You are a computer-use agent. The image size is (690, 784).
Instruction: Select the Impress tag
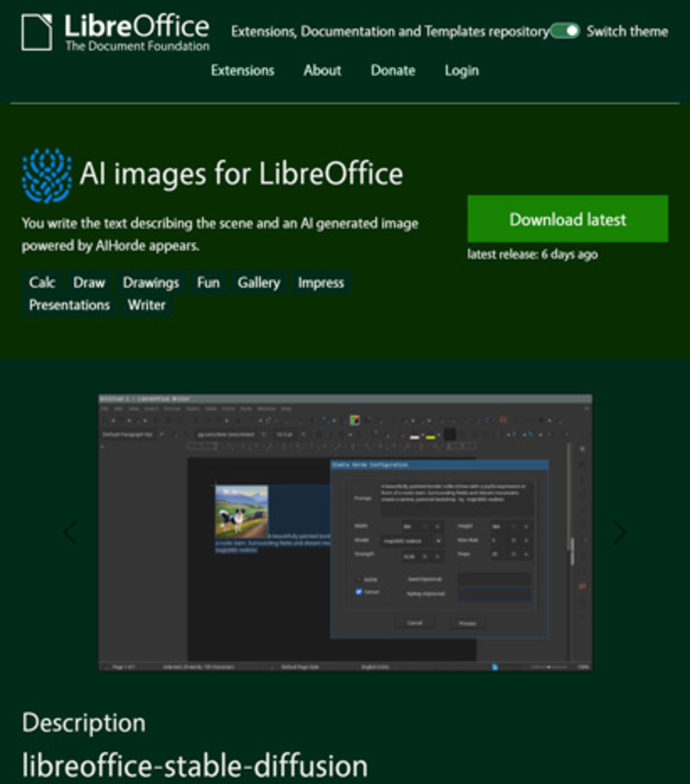[321, 282]
